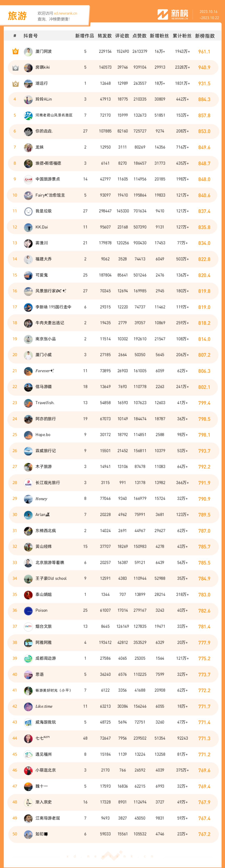Click the silver crown icon beside 房琪kiki
This screenshot has height=868, width=225.
coord(15,68)
